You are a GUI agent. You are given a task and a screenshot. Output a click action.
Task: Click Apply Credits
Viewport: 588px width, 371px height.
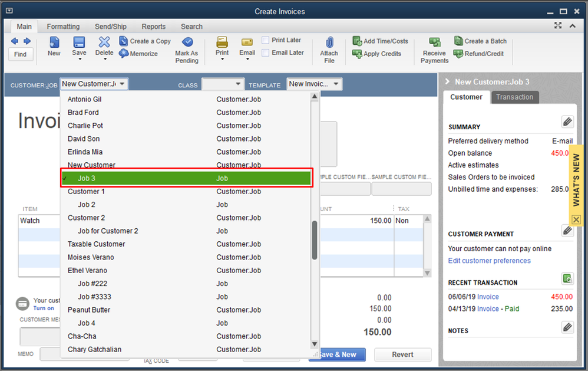(376, 54)
